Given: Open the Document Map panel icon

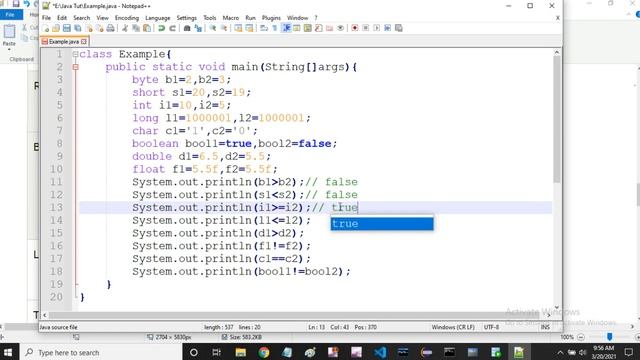Looking at the screenshot, I should coord(308,28).
